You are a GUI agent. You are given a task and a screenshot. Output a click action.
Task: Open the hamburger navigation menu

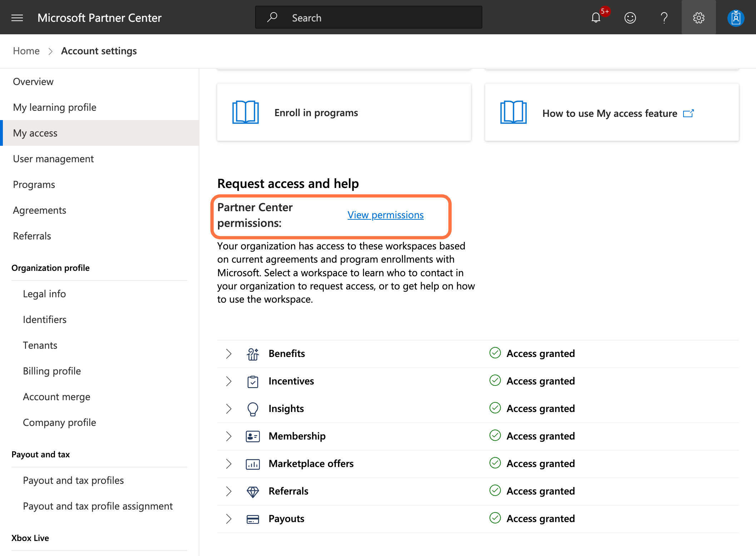point(17,18)
